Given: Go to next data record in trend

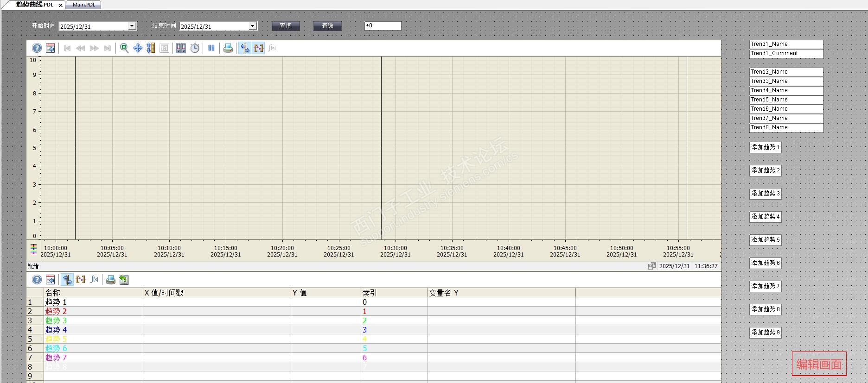Looking at the screenshot, I should coord(94,48).
